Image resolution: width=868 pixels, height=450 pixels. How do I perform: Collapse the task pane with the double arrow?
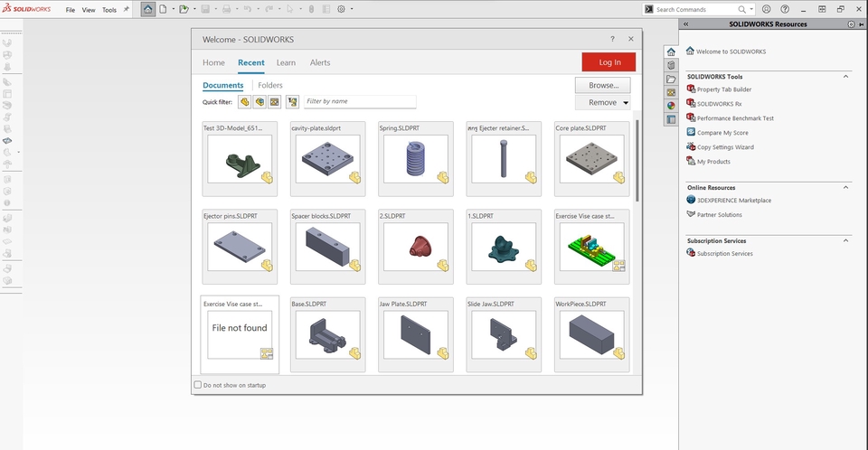tap(686, 24)
